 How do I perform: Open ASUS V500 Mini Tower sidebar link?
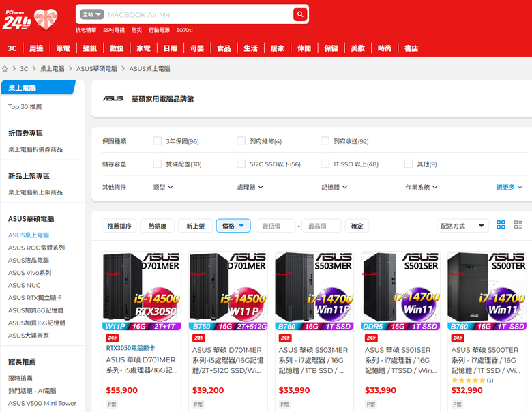point(42,403)
